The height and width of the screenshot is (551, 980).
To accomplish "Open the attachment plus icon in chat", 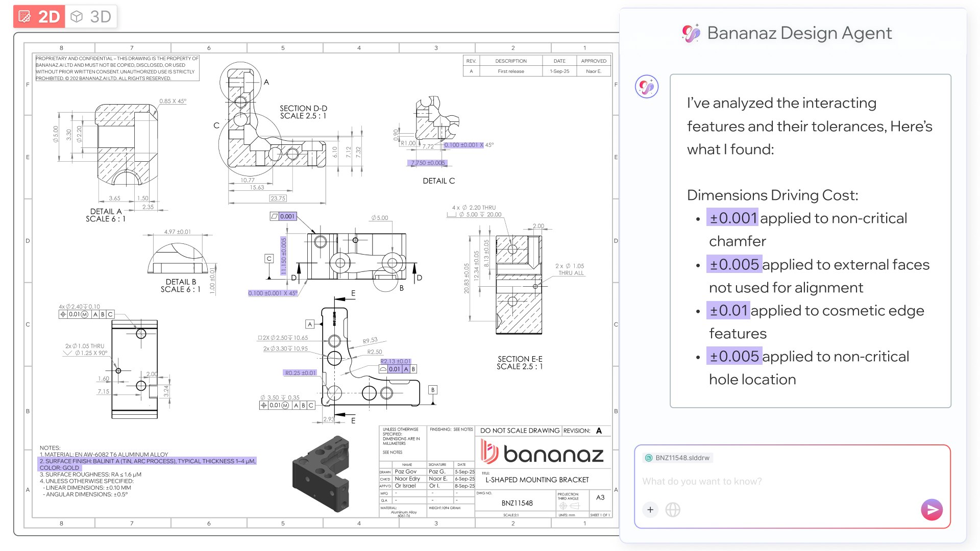I will coord(650,510).
